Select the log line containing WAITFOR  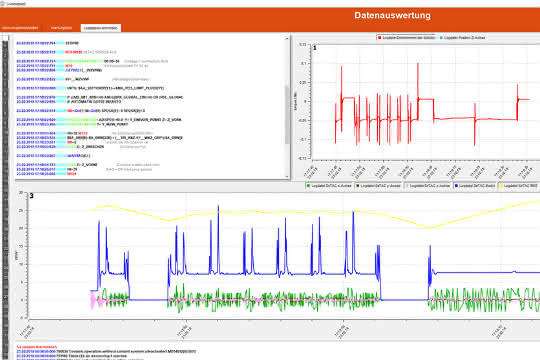53,156
